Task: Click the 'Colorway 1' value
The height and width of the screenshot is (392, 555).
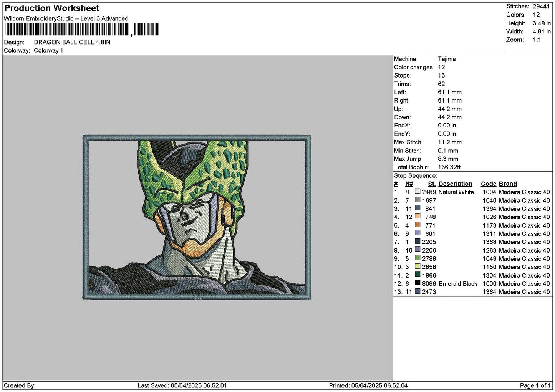Action: click(48, 51)
